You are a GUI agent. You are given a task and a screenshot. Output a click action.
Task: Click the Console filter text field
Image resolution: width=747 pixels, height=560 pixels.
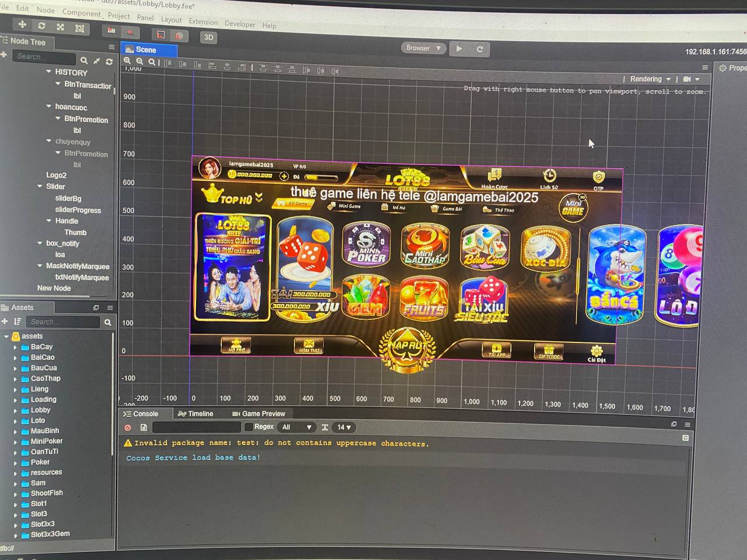pos(196,428)
